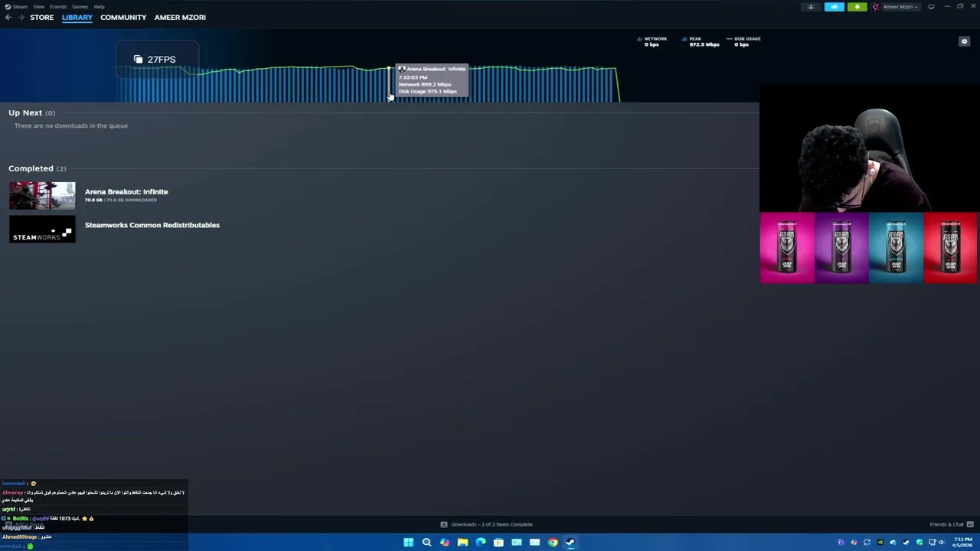Open the Games menu
Viewport: 980px width, 551px height.
pyautogui.click(x=80, y=6)
